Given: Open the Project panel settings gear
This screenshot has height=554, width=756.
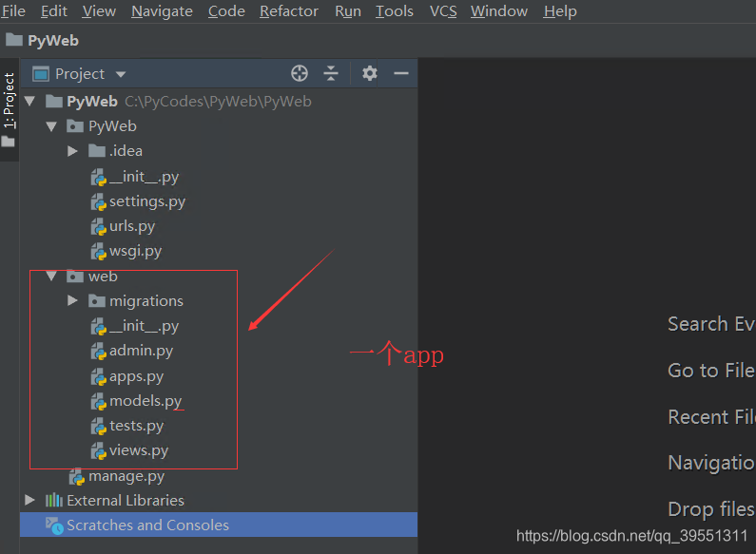Looking at the screenshot, I should 369,73.
